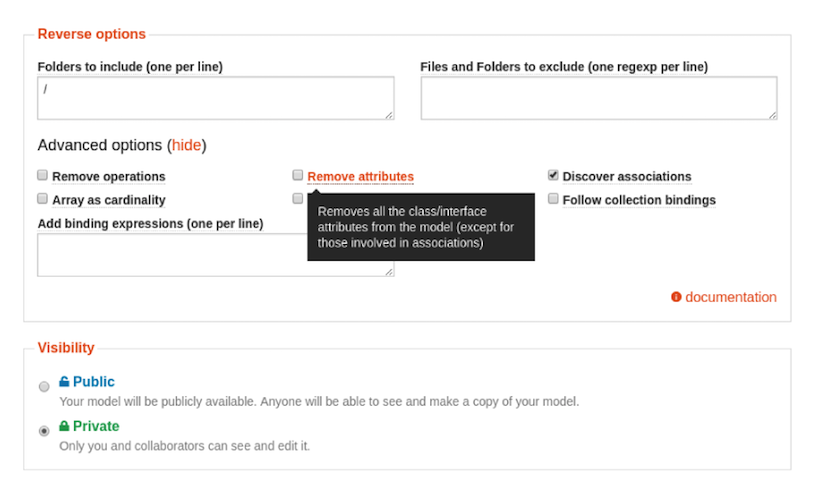Click the Private green lock icon
This screenshot has width=813, height=500.
(x=64, y=426)
